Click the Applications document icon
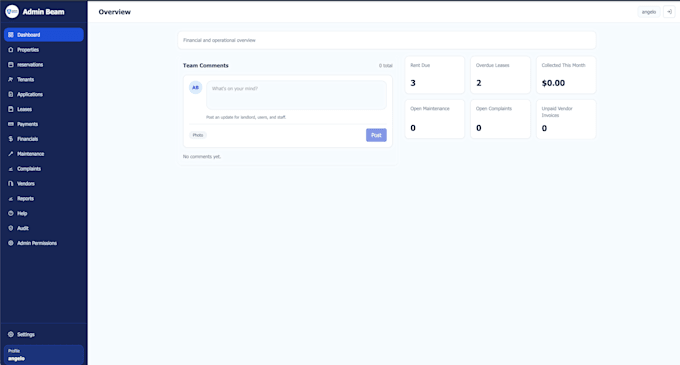 click(x=11, y=94)
